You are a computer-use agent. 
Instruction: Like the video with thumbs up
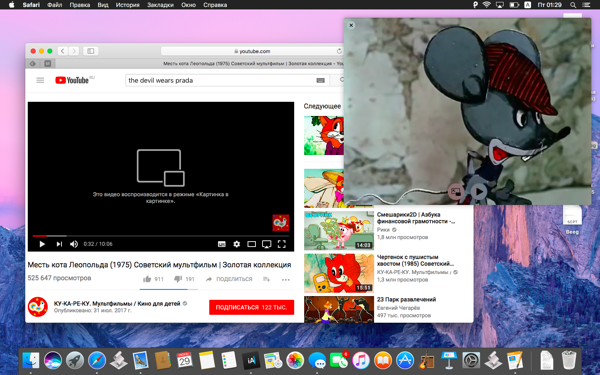pyautogui.click(x=153, y=279)
